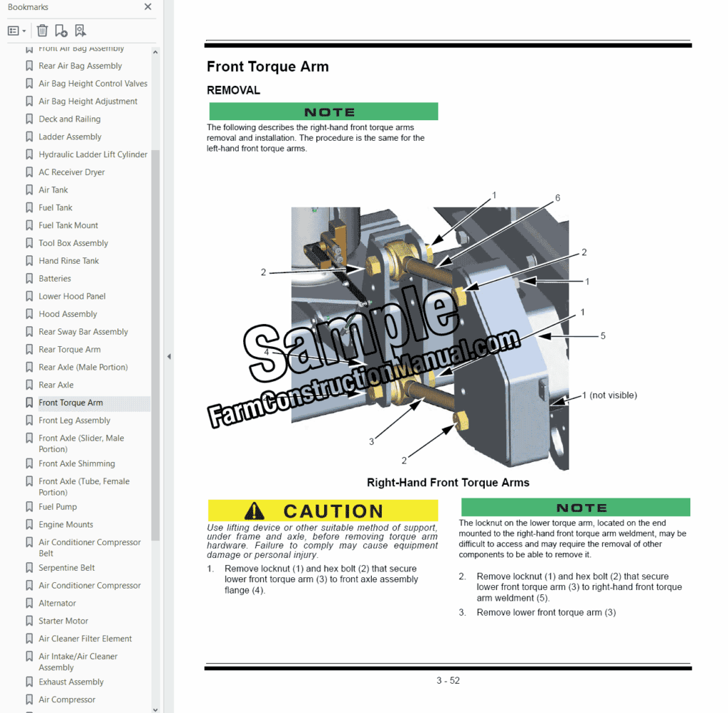This screenshot has width=728, height=713.
Task: Close the Bookmarks panel
Action: click(148, 7)
